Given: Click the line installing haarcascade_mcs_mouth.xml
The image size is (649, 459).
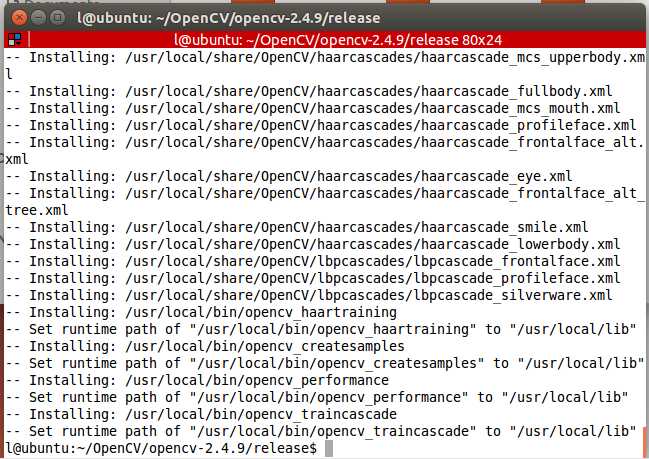Looking at the screenshot, I should click(x=313, y=108).
